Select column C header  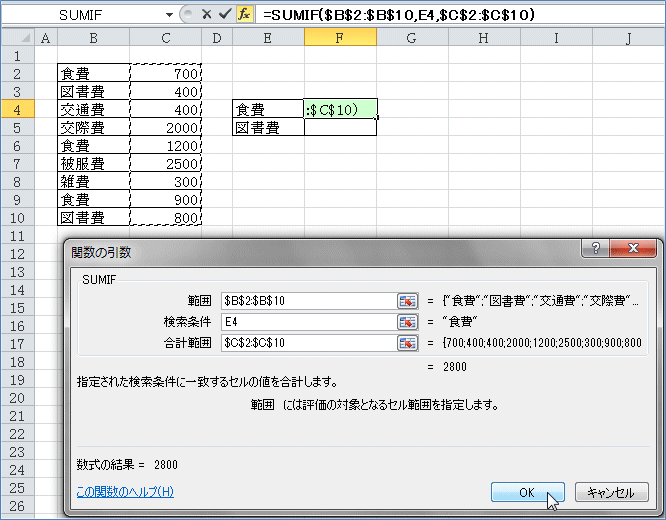pos(166,38)
